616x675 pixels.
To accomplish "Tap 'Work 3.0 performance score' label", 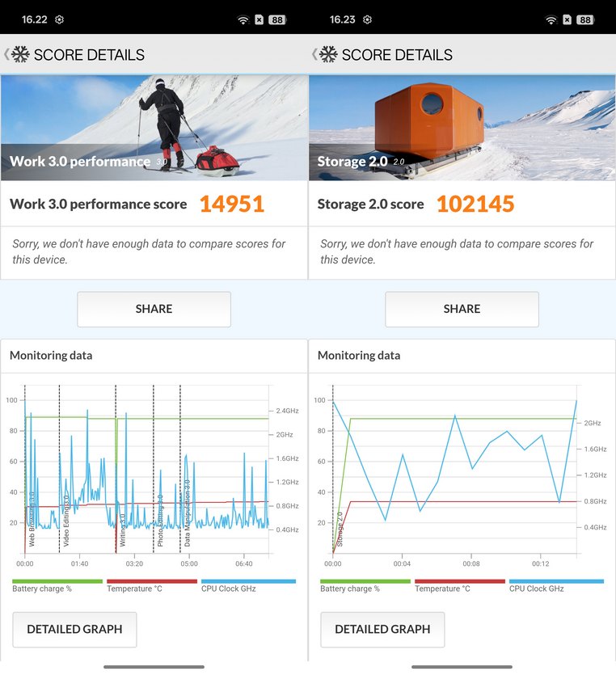I will [98, 204].
